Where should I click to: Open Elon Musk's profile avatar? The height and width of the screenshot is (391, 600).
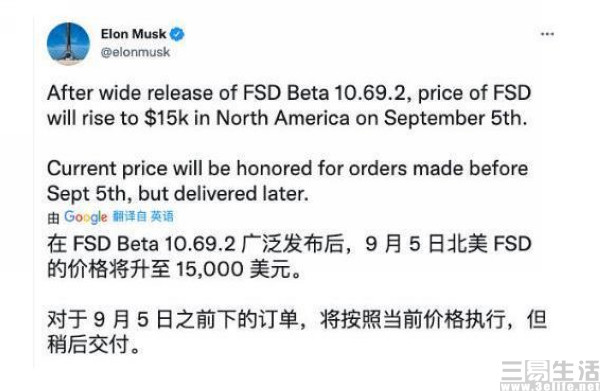point(68,44)
